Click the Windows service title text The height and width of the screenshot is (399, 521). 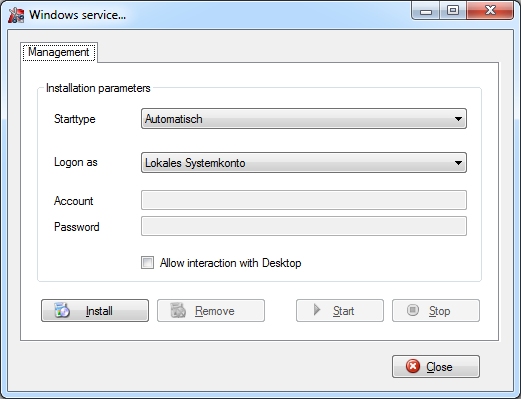click(x=77, y=15)
